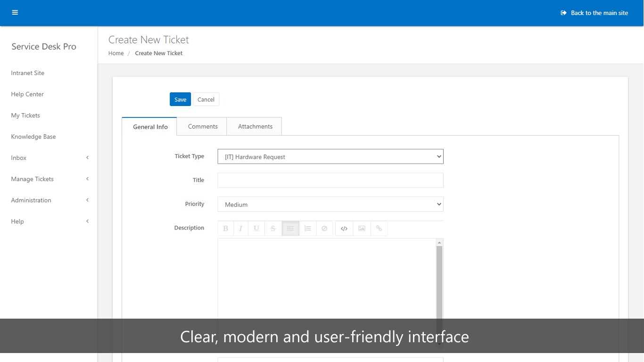Open the Priority dropdown
This screenshot has width=644, height=362.
pyautogui.click(x=330, y=204)
